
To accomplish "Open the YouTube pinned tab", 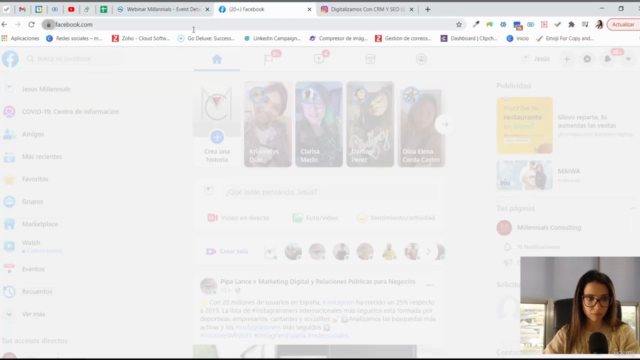I will (71, 9).
